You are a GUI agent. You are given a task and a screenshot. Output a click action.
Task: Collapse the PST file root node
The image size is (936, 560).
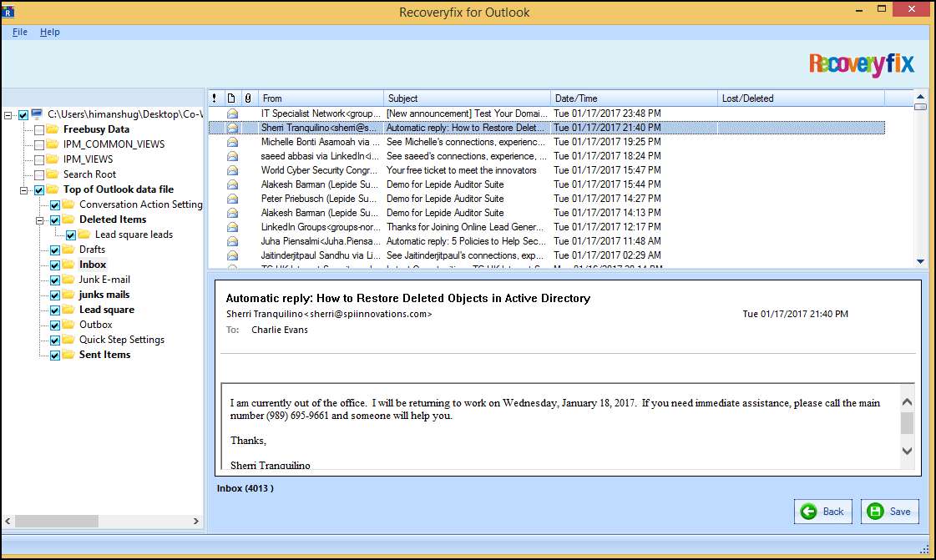point(8,115)
